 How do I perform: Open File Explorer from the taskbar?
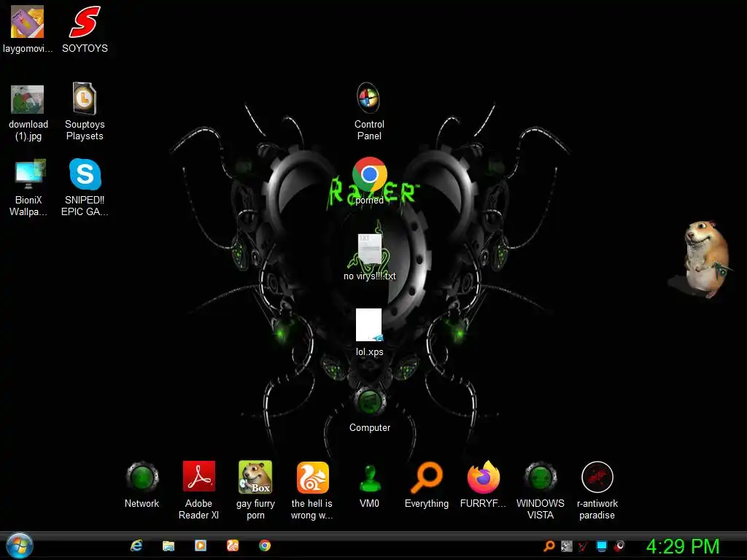pyautogui.click(x=169, y=545)
